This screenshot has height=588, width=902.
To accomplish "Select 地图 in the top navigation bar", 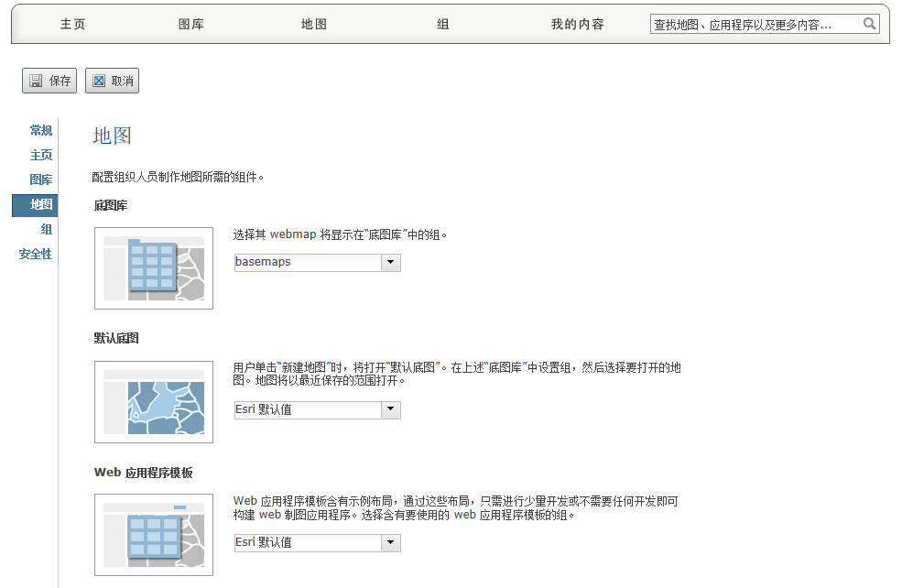I will tap(314, 25).
